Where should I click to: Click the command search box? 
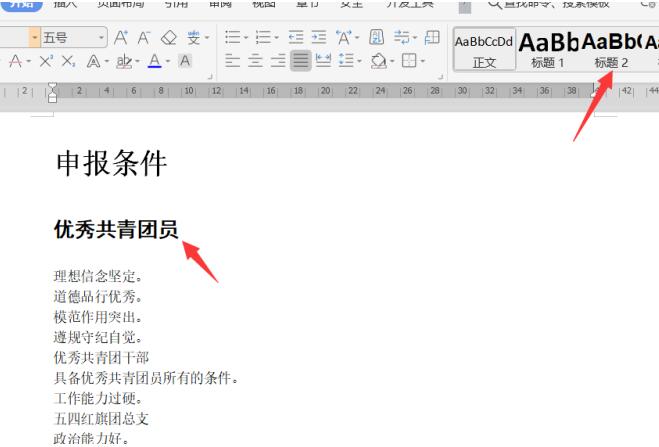pos(556,4)
